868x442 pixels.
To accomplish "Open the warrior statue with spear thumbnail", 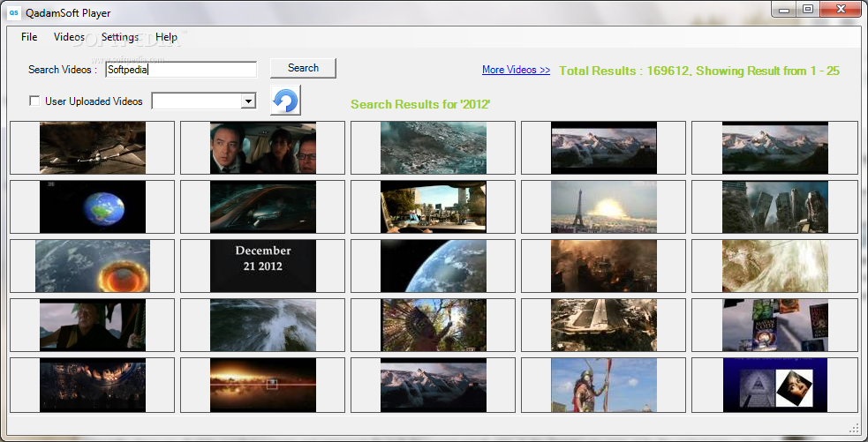I will (x=604, y=385).
